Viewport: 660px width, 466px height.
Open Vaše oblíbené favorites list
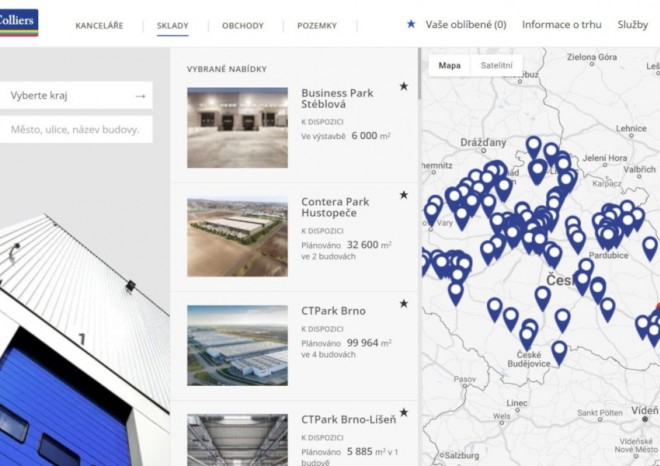(x=466, y=24)
